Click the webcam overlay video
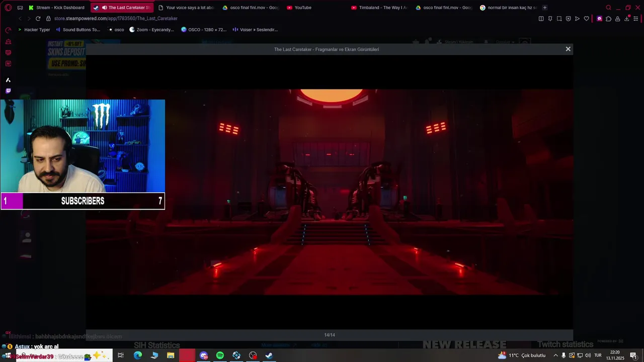Viewport: 644px width, 362px height. 83,146
